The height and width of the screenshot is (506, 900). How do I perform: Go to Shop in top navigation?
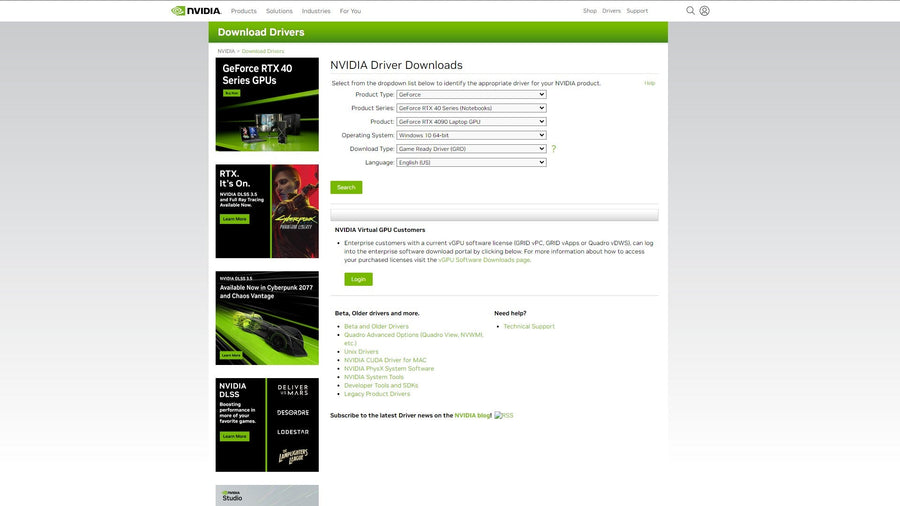click(x=589, y=11)
